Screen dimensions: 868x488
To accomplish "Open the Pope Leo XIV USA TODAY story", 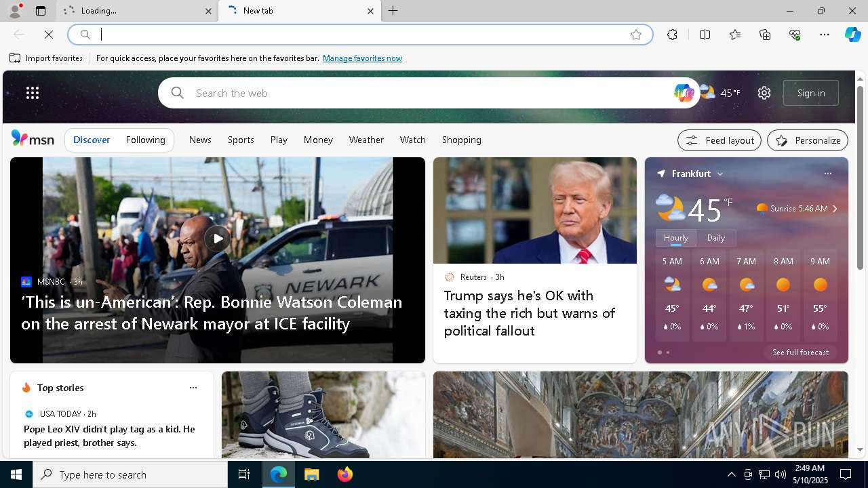I will click(x=109, y=436).
